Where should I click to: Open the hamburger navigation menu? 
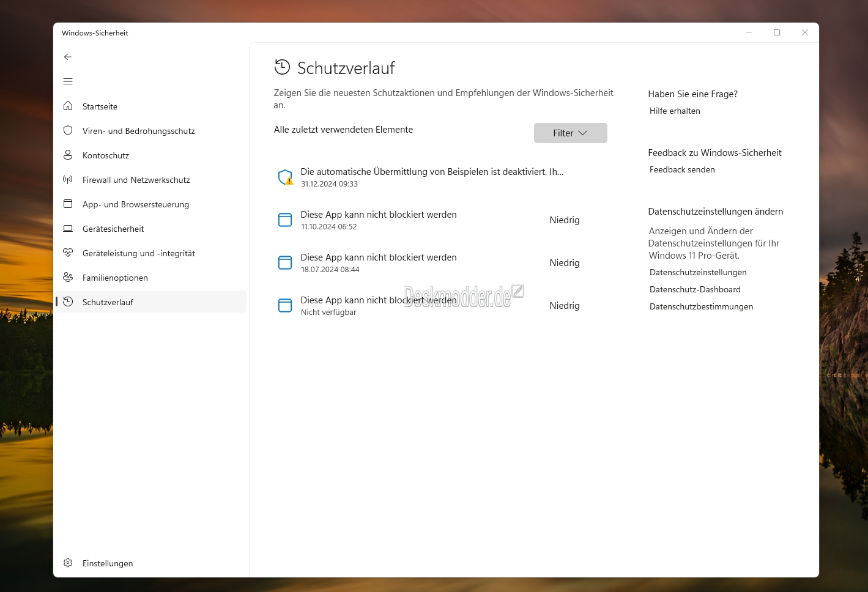point(68,81)
